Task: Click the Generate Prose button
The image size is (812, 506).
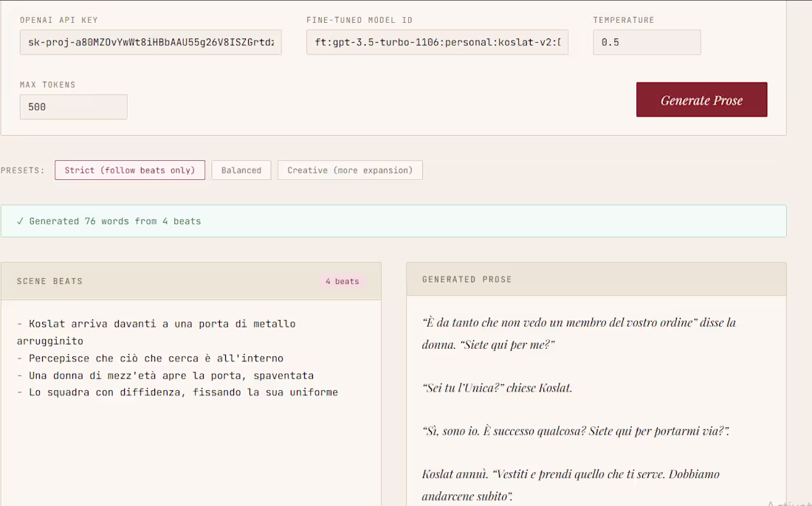Action: coord(702,100)
